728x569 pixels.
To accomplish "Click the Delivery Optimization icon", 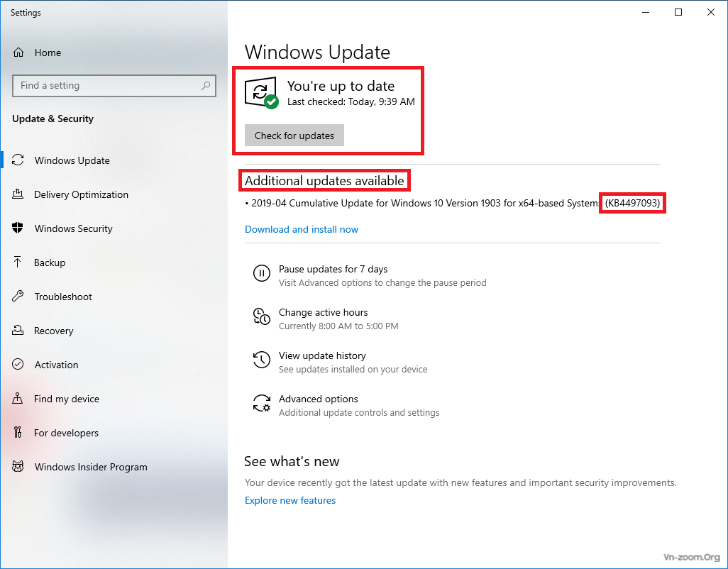I will click(x=18, y=194).
